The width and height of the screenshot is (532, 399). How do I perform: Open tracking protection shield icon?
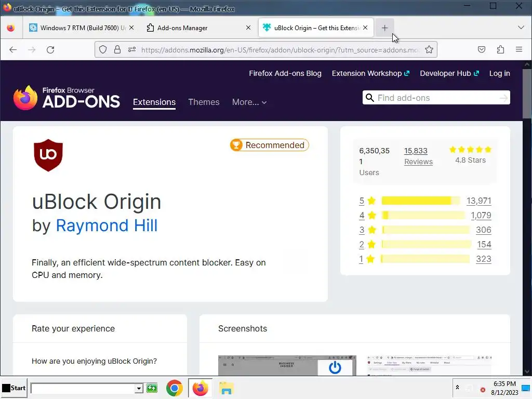point(103,50)
